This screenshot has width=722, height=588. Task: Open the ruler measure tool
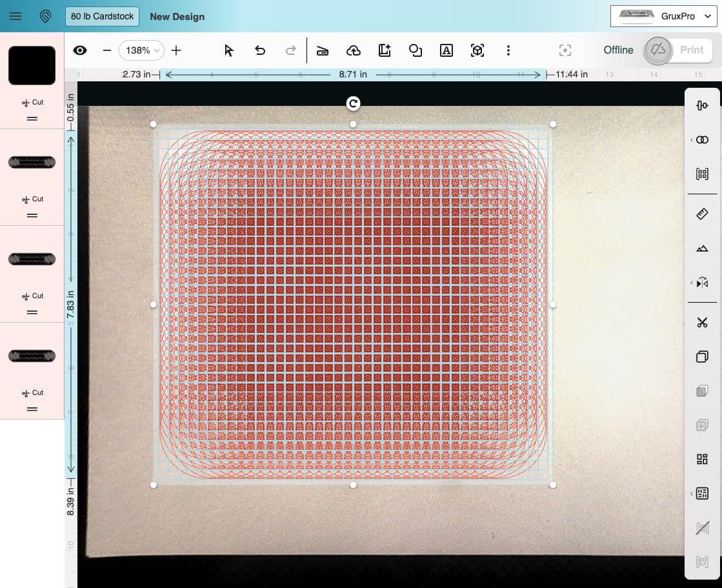702,214
